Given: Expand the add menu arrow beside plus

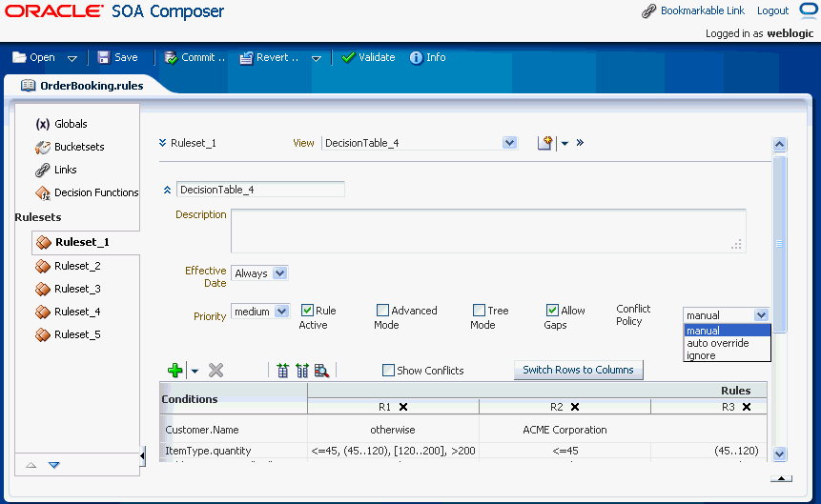Looking at the screenshot, I should pyautogui.click(x=195, y=371).
